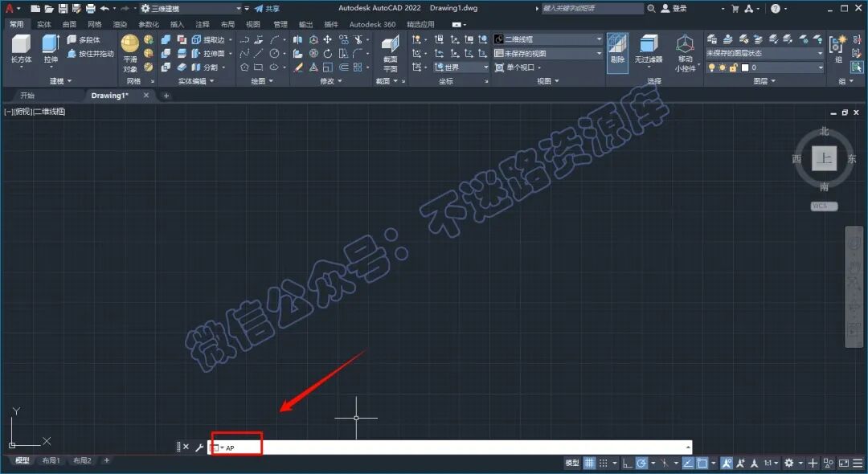Open the 二维线框 visual style dropdown
Screen dimensions: 868x474
[547, 39]
